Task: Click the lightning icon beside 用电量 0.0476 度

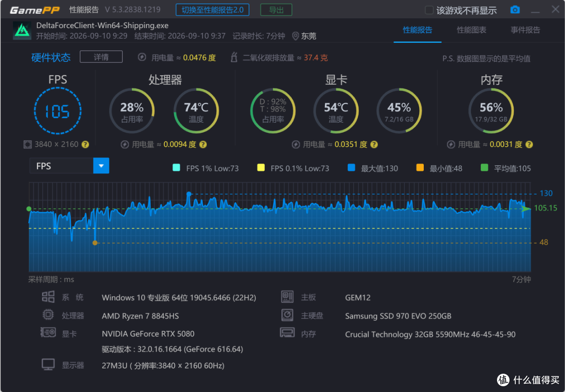Action: click(142, 57)
